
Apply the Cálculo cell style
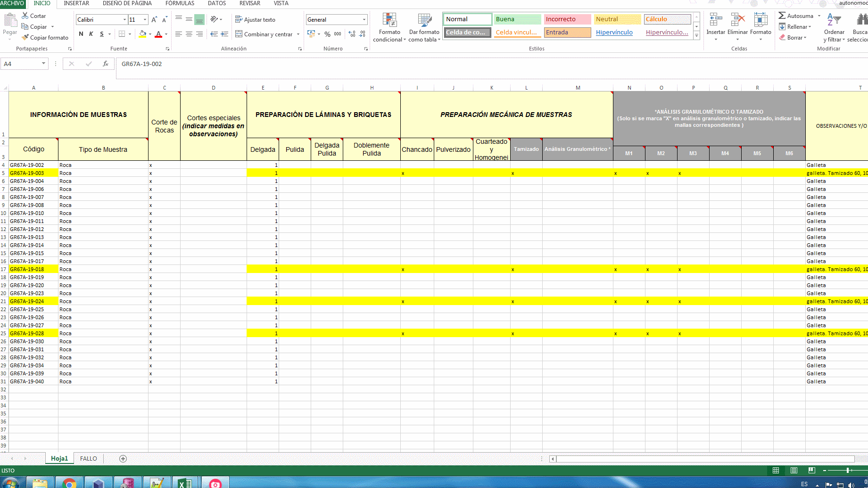667,19
